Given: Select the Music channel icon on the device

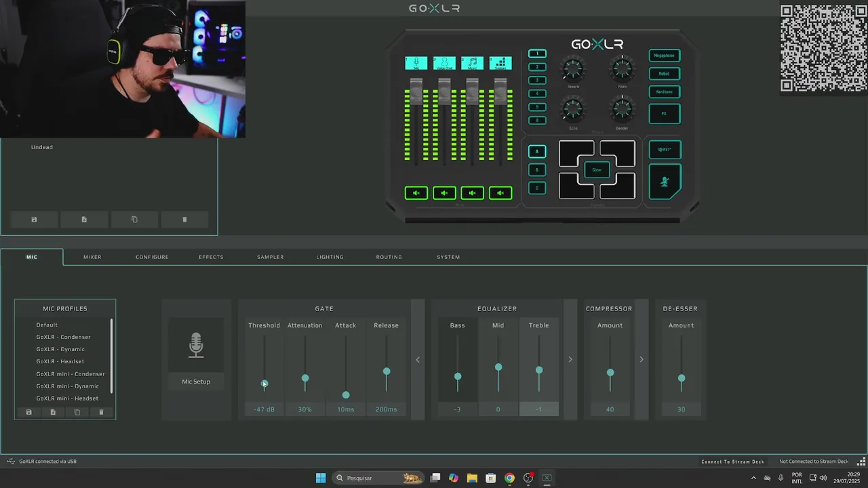Looking at the screenshot, I should pos(473,63).
